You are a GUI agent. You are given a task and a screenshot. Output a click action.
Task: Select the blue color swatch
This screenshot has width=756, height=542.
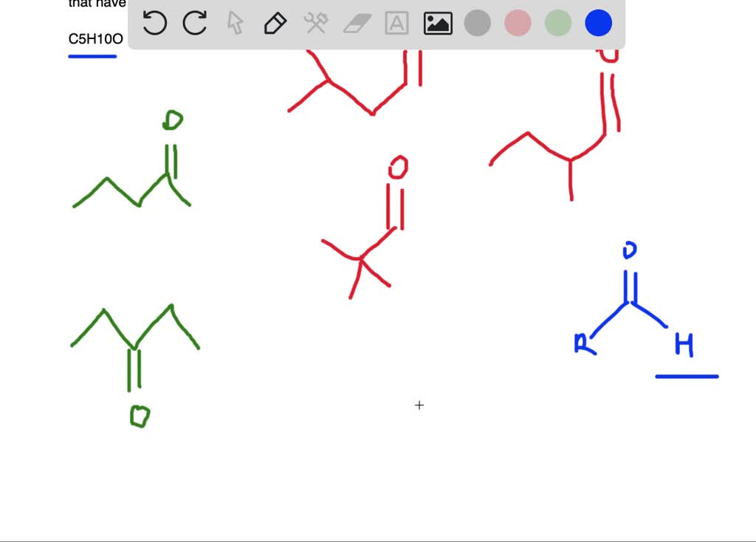tap(597, 23)
